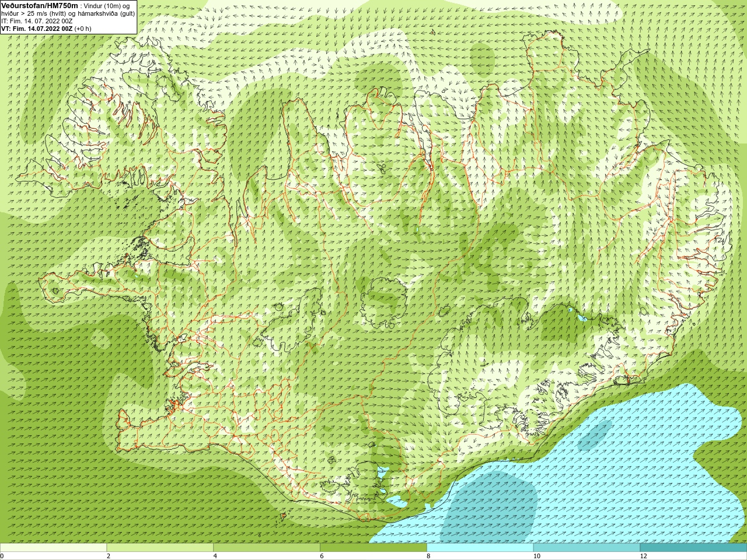
Task: Click the legend scale label '8'
Action: [428, 556]
